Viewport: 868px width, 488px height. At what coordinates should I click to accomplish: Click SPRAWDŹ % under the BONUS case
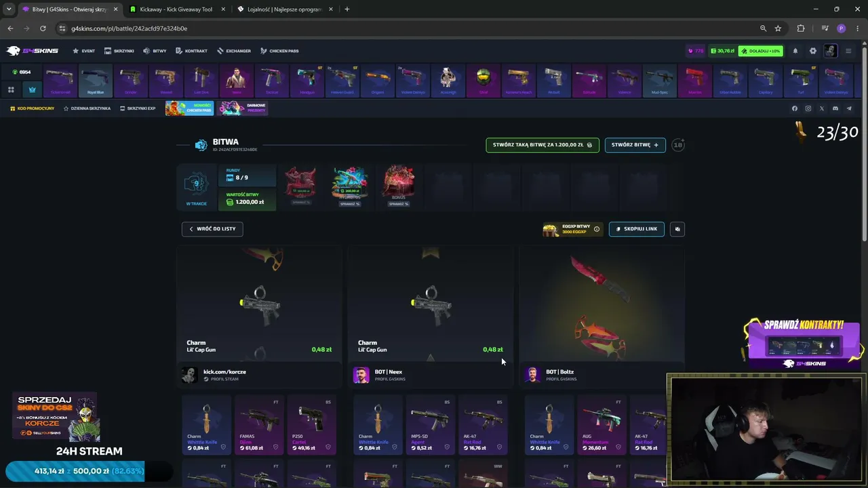[x=399, y=204]
